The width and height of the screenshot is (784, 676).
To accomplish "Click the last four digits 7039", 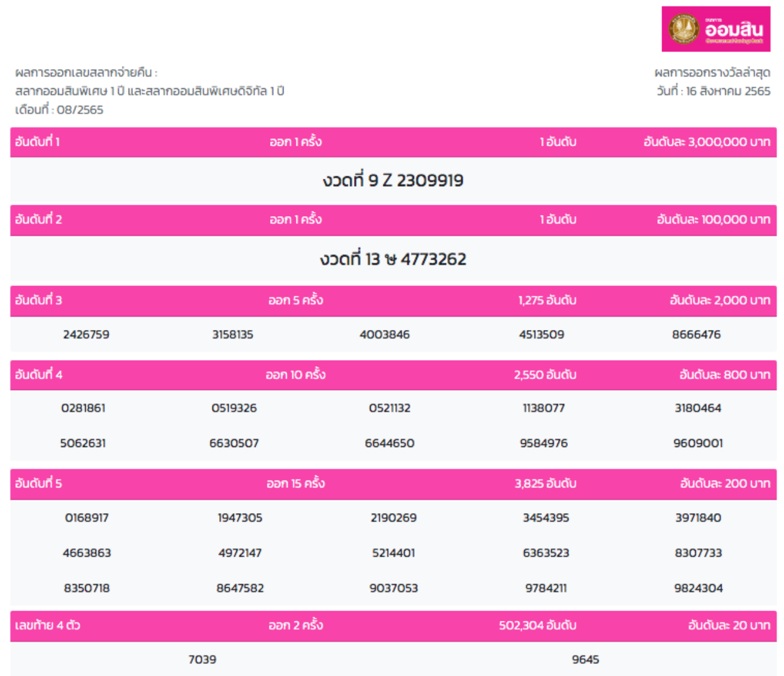I will [202, 659].
